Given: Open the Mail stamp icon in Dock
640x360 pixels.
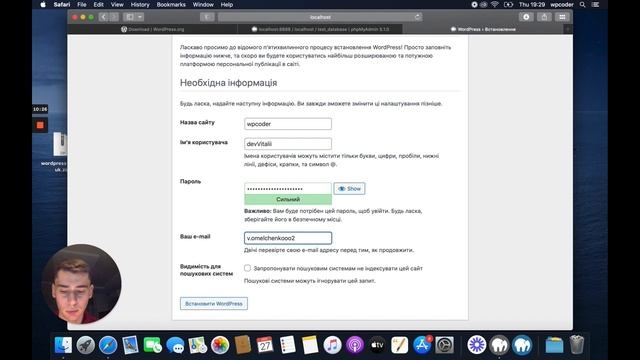Looking at the screenshot, I should (131, 345).
